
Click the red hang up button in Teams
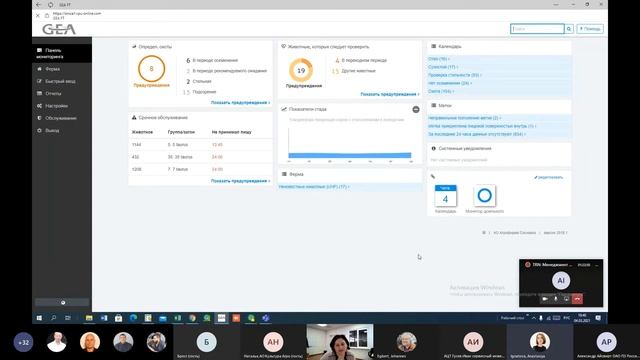coord(577,299)
